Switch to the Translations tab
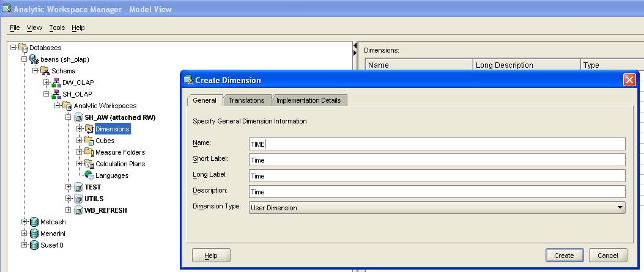Image resolution: width=644 pixels, height=272 pixels. [246, 100]
